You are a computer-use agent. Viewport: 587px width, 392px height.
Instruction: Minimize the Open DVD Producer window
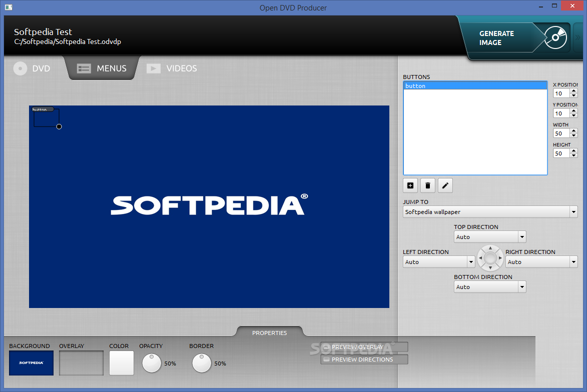coord(541,6)
